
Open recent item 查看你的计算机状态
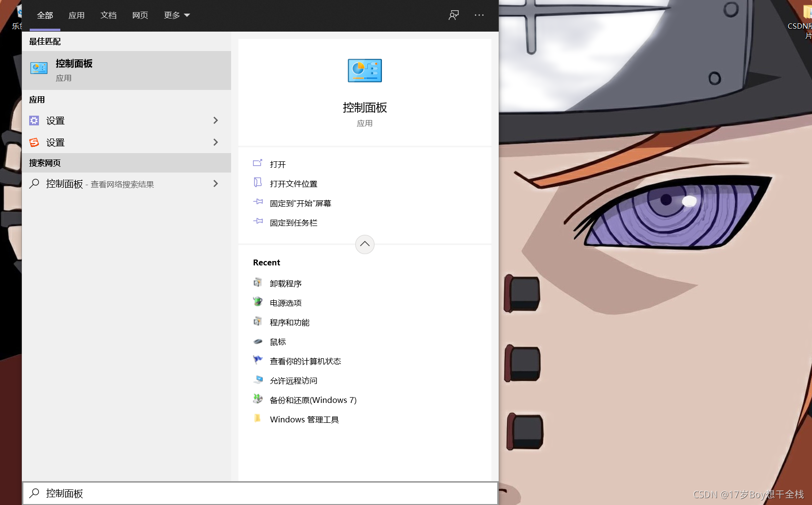[306, 361]
